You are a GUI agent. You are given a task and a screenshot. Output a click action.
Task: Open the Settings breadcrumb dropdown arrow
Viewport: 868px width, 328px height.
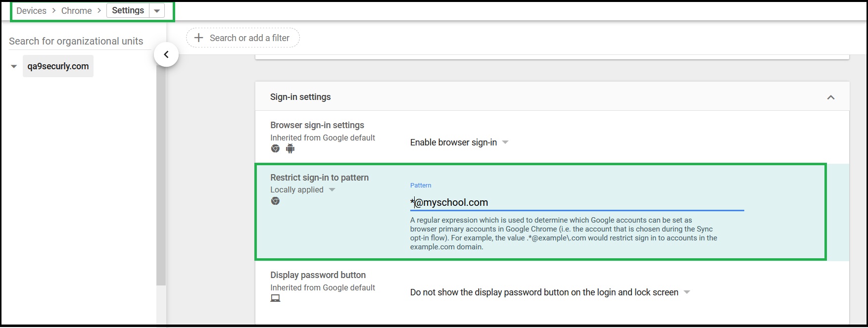pos(157,11)
